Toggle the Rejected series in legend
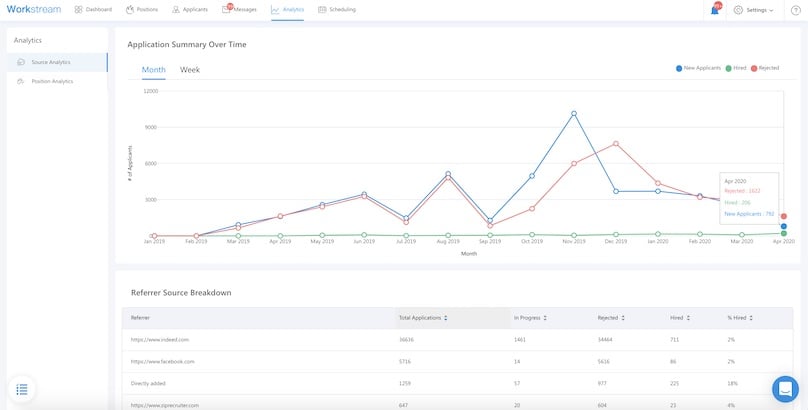This screenshot has height=410, width=808. (766, 68)
